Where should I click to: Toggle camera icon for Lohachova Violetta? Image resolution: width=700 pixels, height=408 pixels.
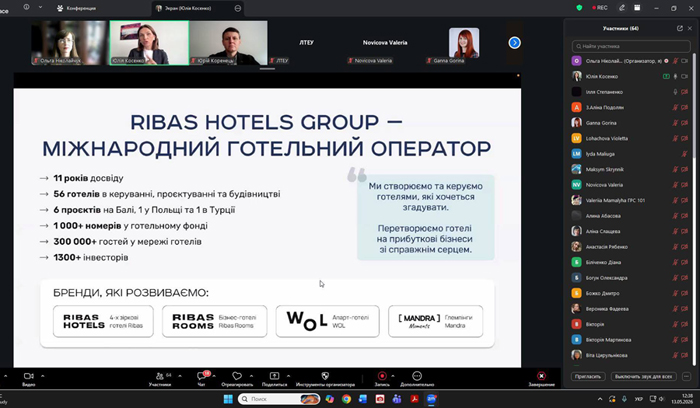point(684,138)
